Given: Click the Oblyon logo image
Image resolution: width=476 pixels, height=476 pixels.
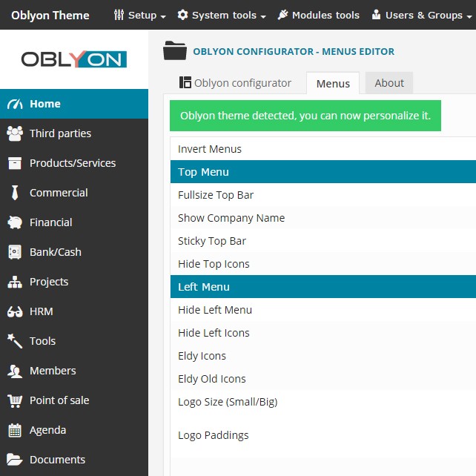Looking at the screenshot, I should tap(73, 59).
